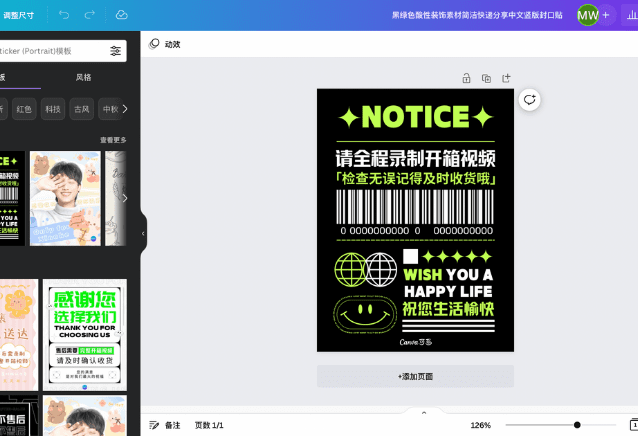Select the green globe icon on canvas
638x436 pixels.
point(351,270)
